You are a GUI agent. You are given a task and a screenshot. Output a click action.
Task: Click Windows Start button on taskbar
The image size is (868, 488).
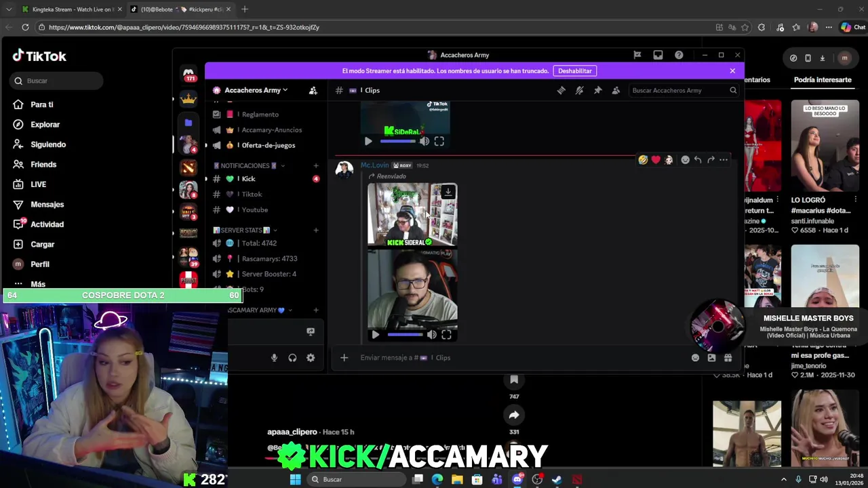coord(295,479)
